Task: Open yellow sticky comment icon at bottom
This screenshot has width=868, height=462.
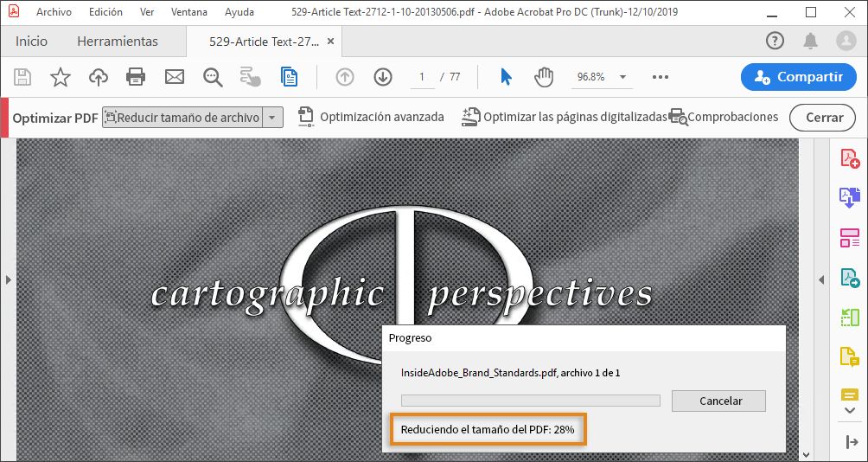Action: point(849,394)
